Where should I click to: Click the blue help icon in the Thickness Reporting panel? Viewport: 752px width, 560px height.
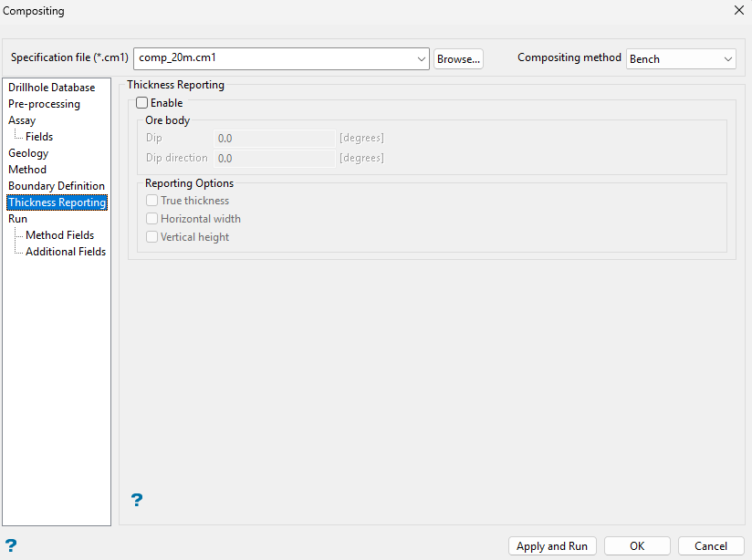tap(137, 500)
